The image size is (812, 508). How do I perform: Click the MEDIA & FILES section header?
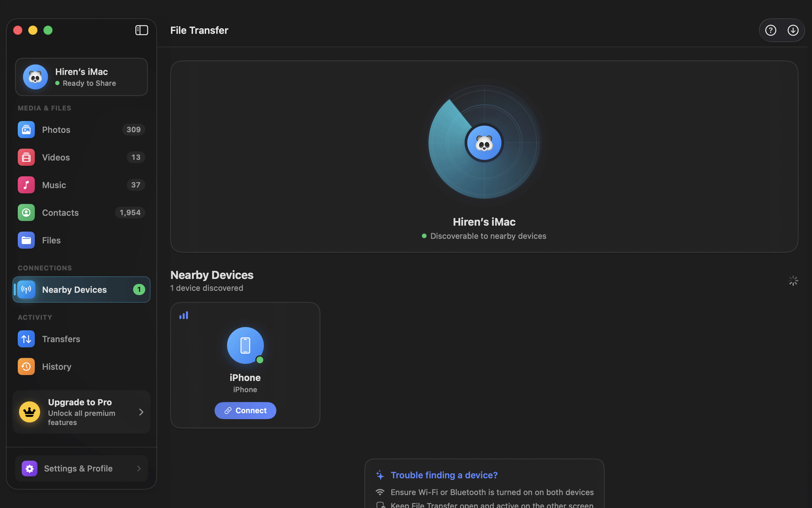click(x=44, y=108)
